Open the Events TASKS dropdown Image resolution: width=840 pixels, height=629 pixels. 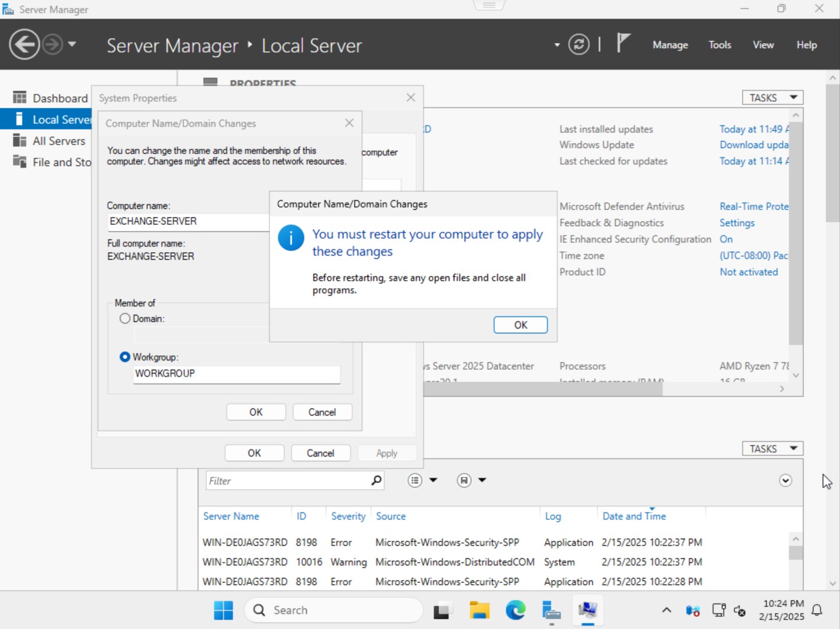772,448
